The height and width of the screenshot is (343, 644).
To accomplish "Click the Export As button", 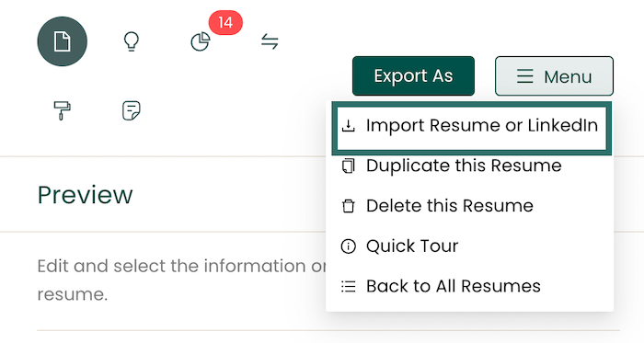I will pos(414,76).
